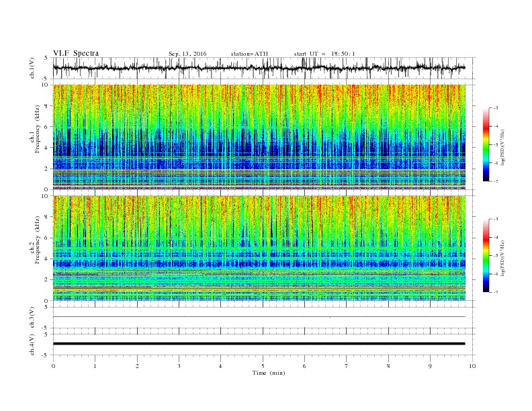
Task: Click the 'ch.1(V)' waveform axis label
Action: pyautogui.click(x=32, y=68)
